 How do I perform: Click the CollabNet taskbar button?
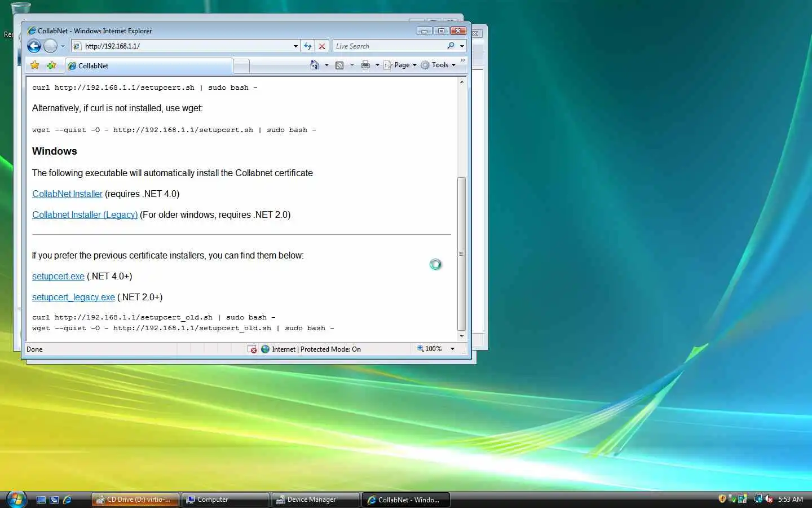[x=406, y=500]
